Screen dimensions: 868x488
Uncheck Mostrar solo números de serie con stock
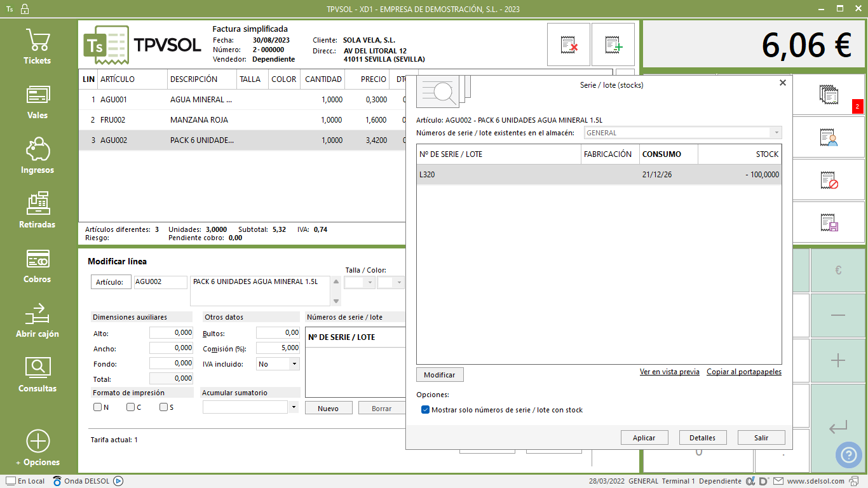pos(426,410)
